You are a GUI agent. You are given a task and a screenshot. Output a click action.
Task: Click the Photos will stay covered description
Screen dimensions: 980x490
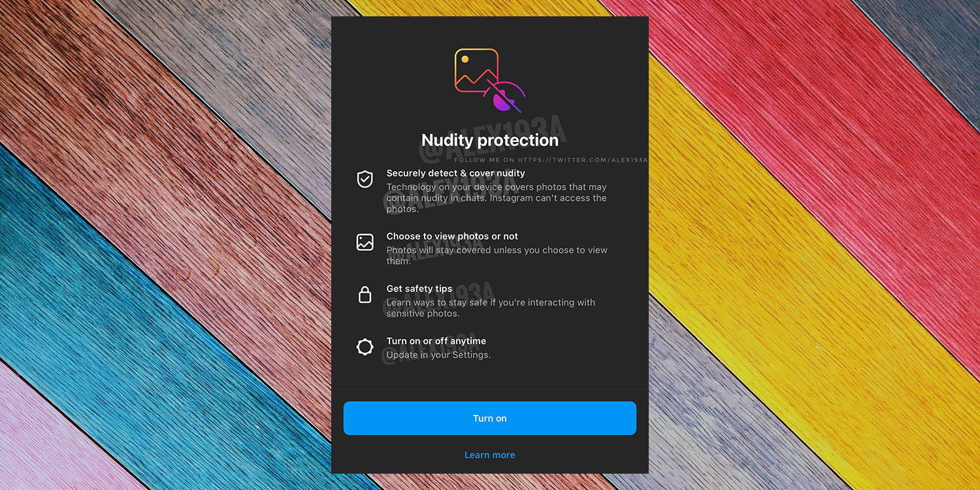click(x=497, y=255)
